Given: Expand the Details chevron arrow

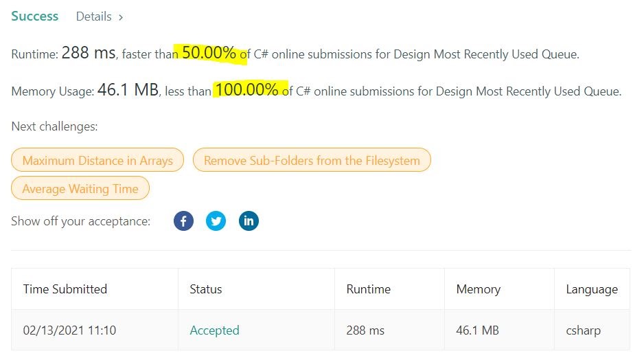Looking at the screenshot, I should [121, 17].
